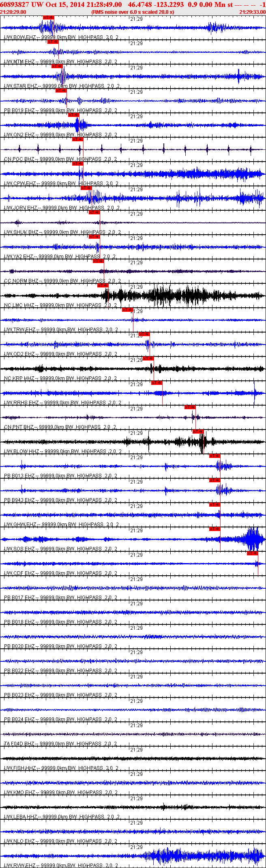Click the 'NC.LMC HHZ' station label
This screenshot has height=868, width=266.
(x=19, y=305)
